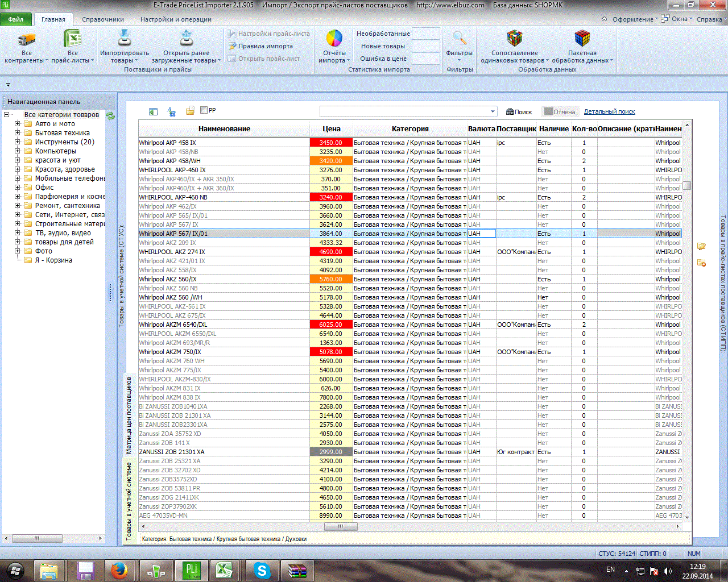728x582 pixels.
Task: Select the Матрица цен поставщиков vertical tab
Action: coord(129,414)
